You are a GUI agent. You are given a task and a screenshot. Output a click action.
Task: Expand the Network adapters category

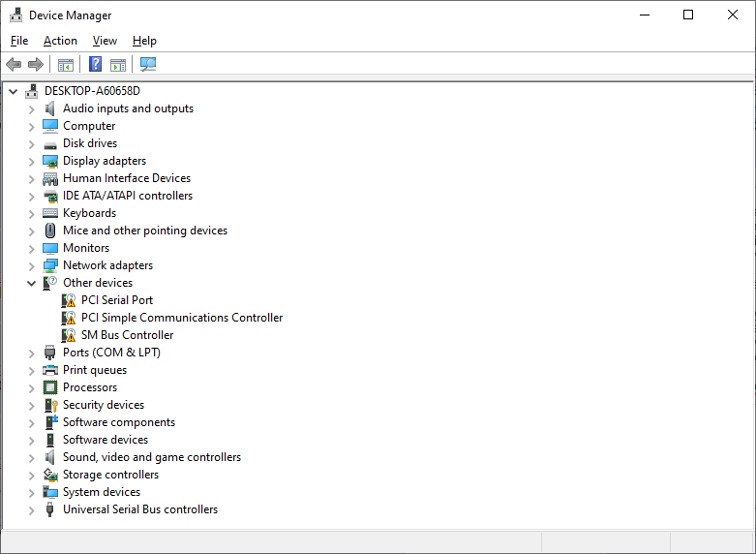(x=32, y=266)
